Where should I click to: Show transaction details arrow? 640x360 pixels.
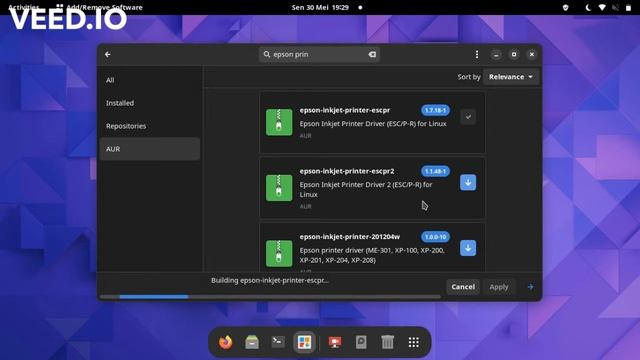click(x=530, y=287)
